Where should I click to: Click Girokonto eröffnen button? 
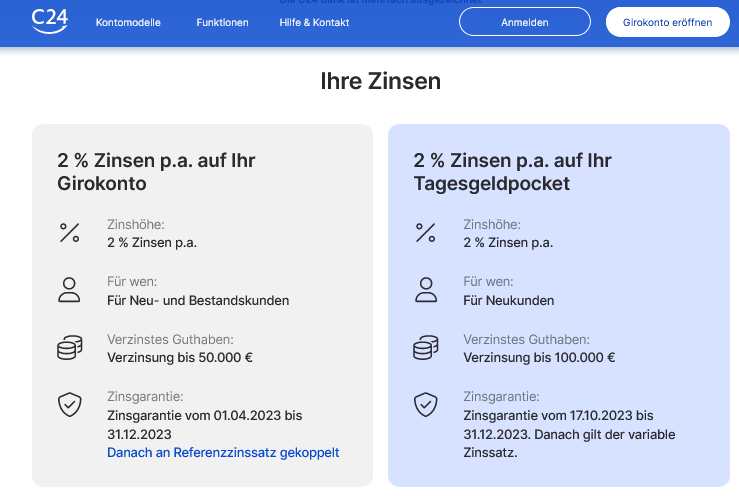[667, 22]
